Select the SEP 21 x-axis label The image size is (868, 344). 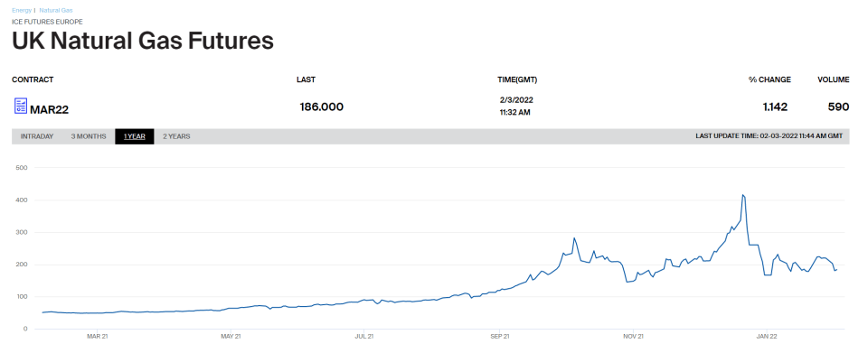point(499,336)
